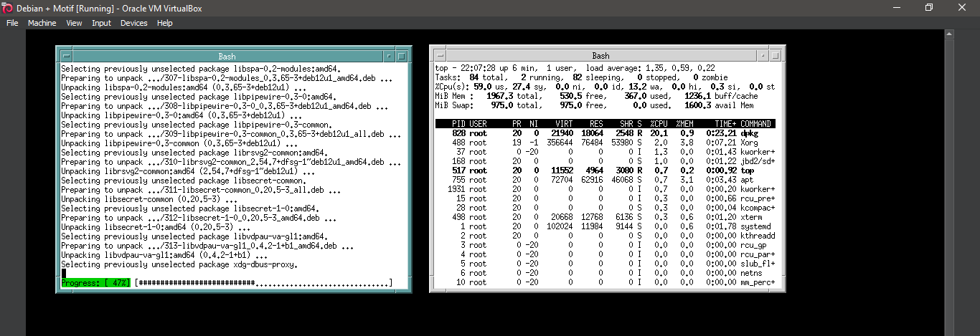Screen dimensions: 980x336
Task: Click the terminal cursor block above Progress
Action: pos(63,274)
